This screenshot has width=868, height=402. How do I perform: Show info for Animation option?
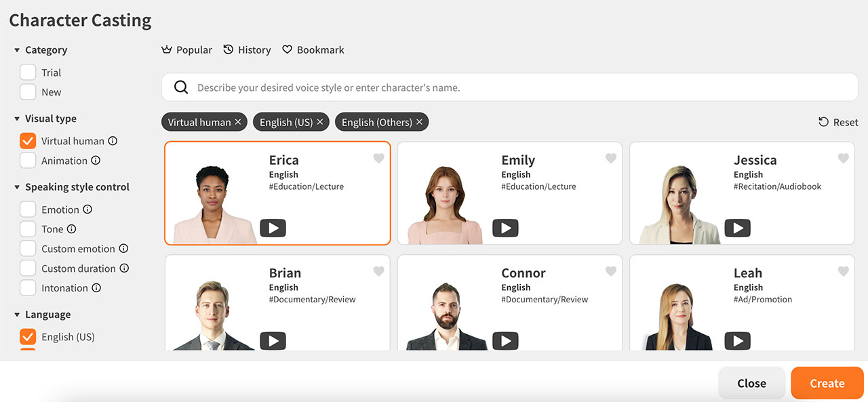pos(96,161)
